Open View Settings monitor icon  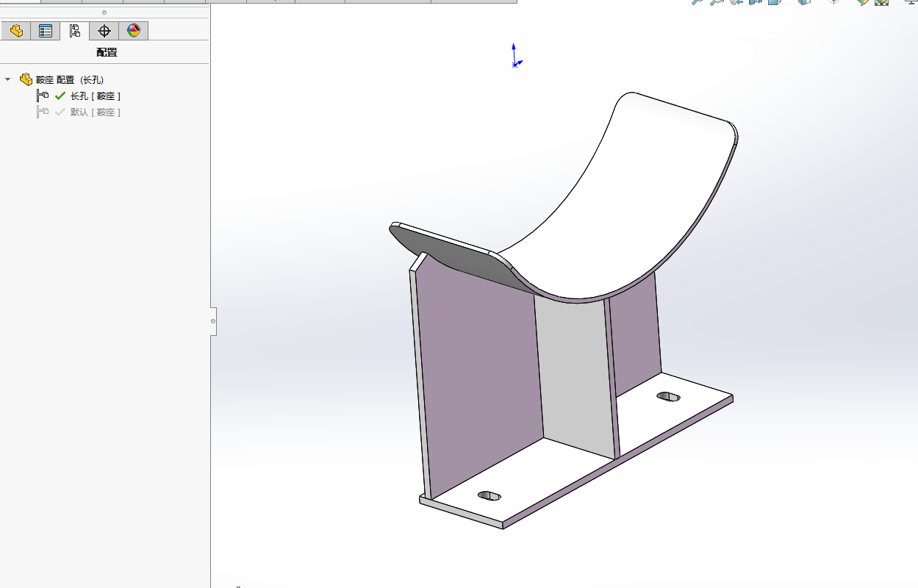[x=910, y=2]
